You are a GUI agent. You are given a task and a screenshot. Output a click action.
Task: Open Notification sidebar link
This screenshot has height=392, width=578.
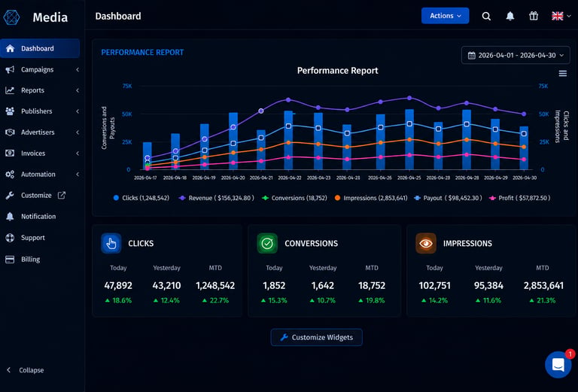point(40,216)
